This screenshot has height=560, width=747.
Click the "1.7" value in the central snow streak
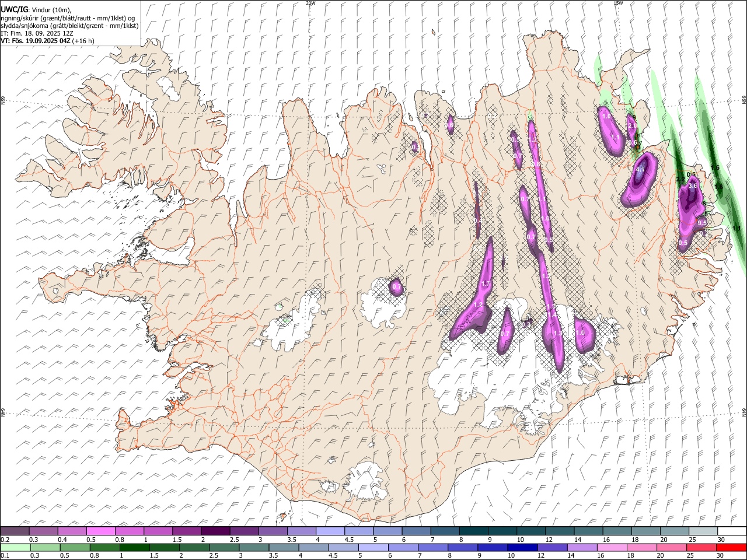pos(485,283)
